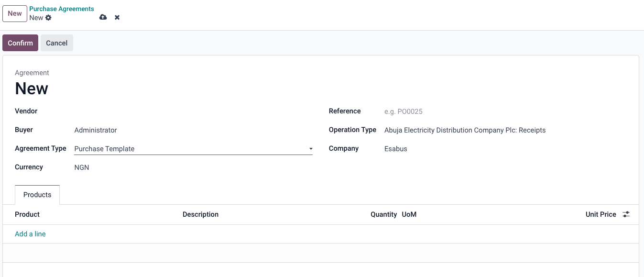The width and height of the screenshot is (644, 277).
Task: Click the Unit Price column header
Action: tap(600, 214)
